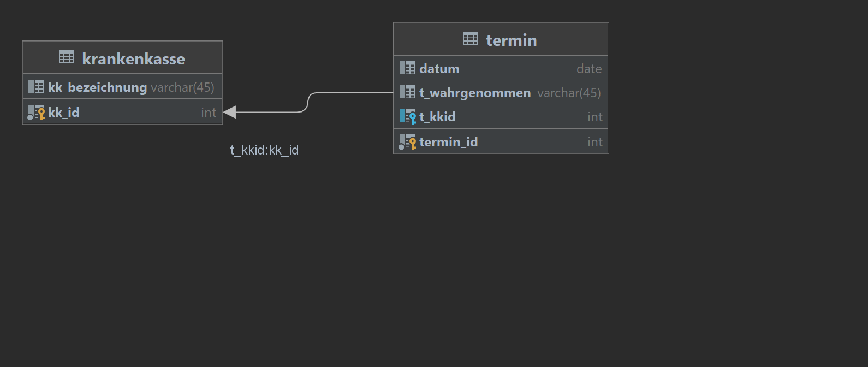
Task: Click the foreign key icon beside t_kkid
Action: point(407,117)
